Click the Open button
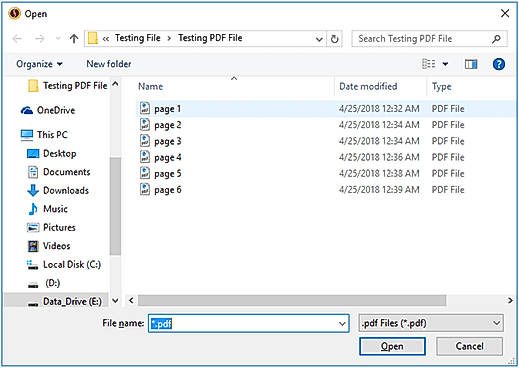519x368 pixels. 392,346
